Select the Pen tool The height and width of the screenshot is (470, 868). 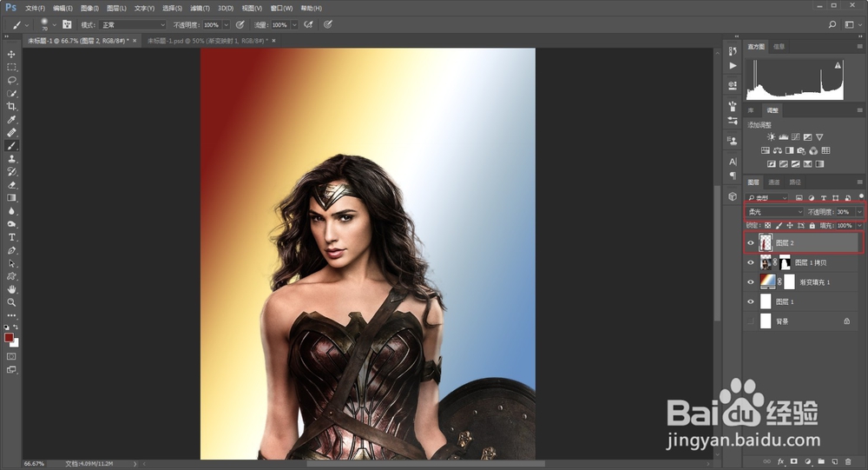pyautogui.click(x=11, y=250)
